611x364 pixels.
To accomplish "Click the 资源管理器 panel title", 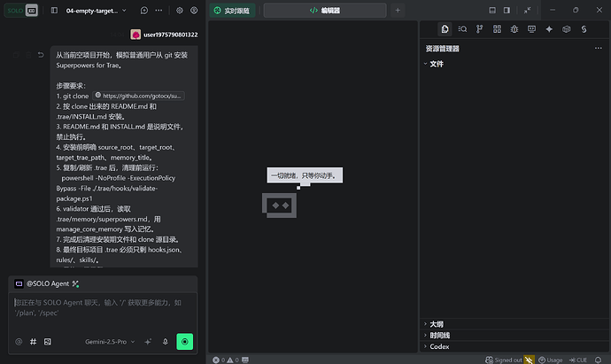I will pos(442,49).
